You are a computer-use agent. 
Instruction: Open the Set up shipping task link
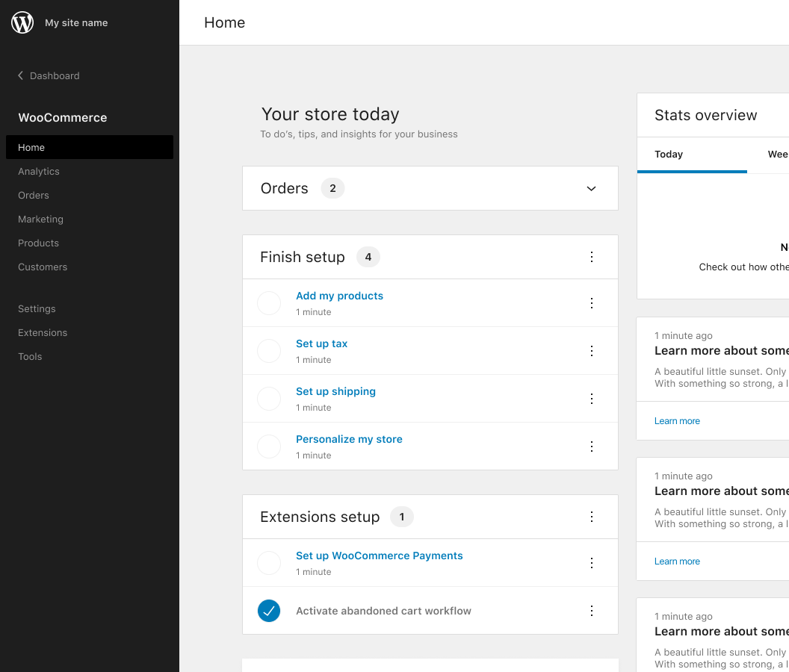tap(335, 391)
